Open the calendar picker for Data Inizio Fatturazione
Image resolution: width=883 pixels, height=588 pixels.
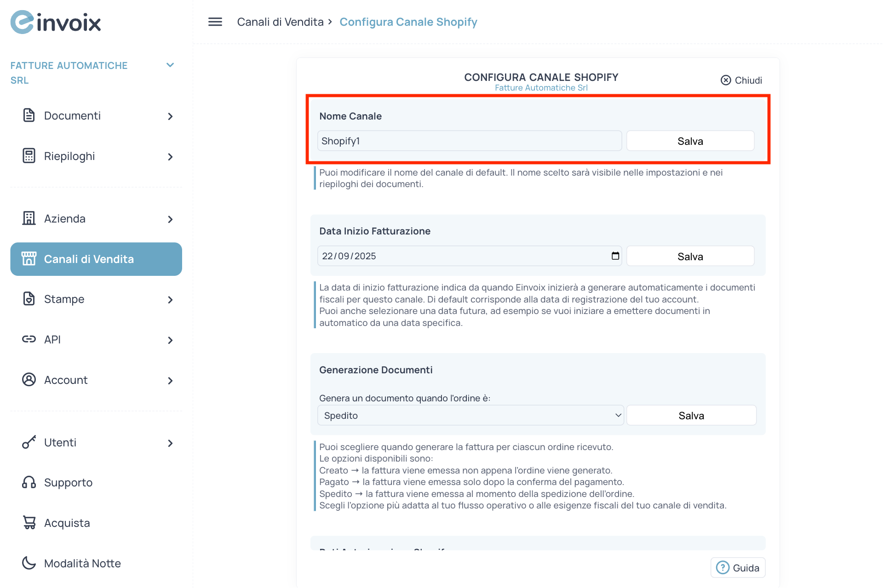tap(615, 256)
